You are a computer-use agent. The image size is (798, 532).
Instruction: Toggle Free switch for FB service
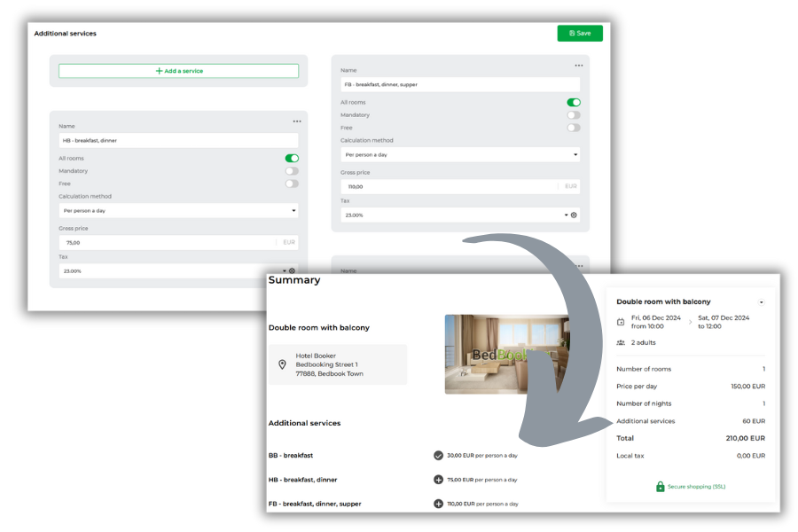point(574,128)
